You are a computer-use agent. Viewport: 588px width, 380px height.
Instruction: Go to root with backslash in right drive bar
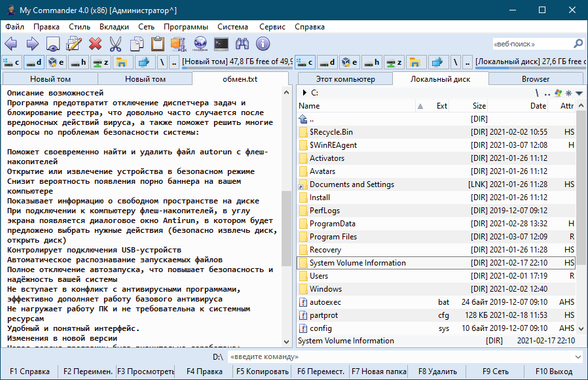point(455,62)
